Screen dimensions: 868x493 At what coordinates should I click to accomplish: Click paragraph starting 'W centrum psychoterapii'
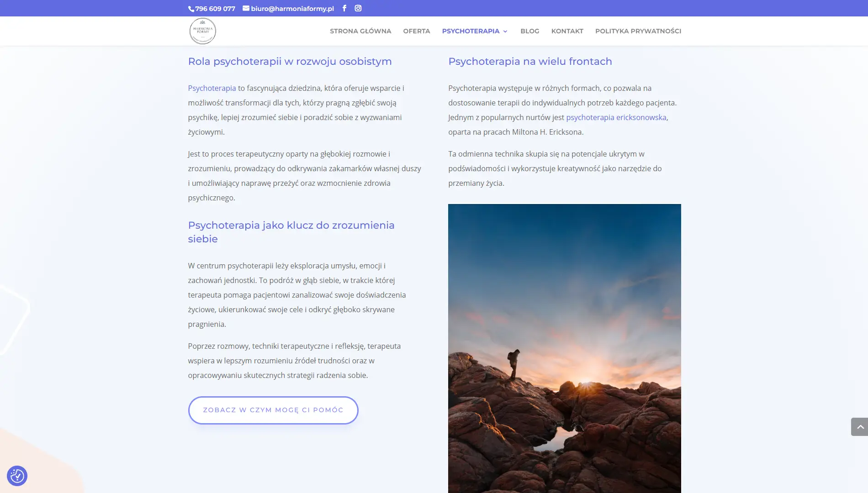(x=297, y=295)
